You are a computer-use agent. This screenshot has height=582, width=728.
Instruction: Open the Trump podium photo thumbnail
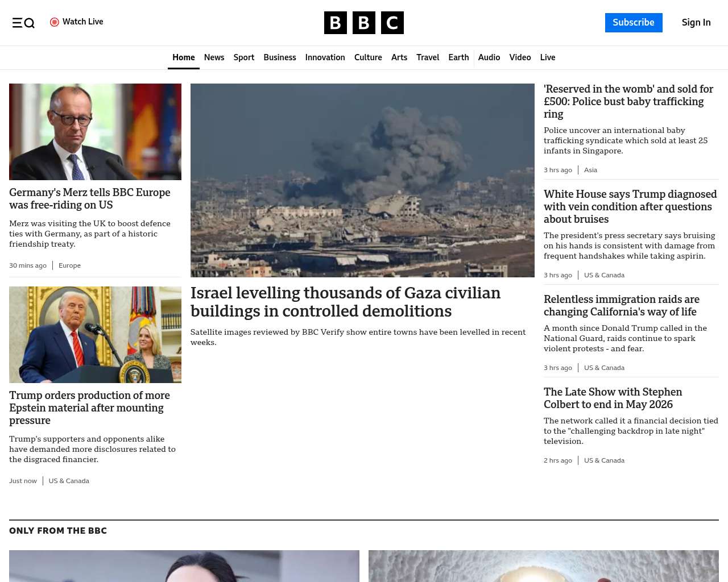(95, 335)
